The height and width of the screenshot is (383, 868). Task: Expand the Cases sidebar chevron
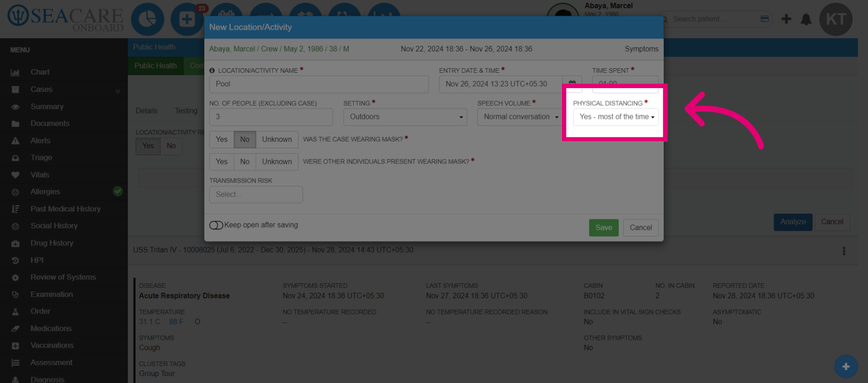(x=118, y=90)
